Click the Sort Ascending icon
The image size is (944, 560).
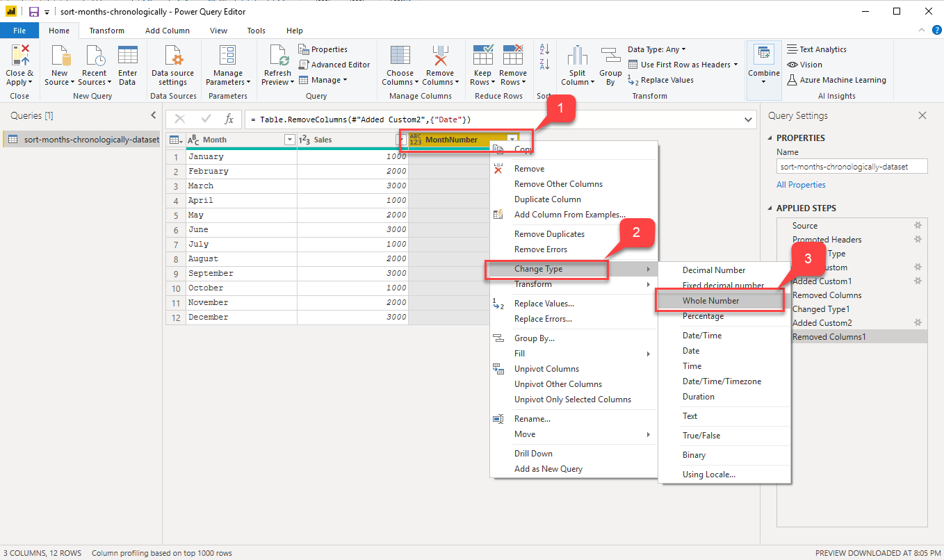point(544,49)
